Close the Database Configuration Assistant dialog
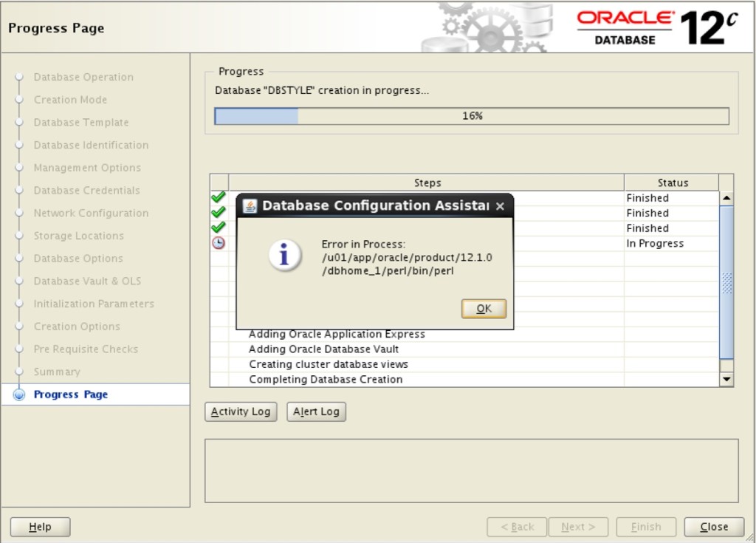The image size is (756, 543). pos(500,206)
